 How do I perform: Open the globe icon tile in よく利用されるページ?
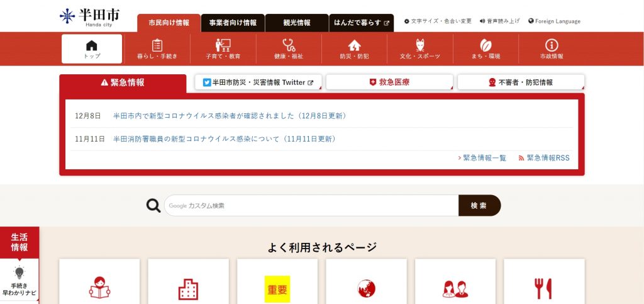[x=366, y=288]
